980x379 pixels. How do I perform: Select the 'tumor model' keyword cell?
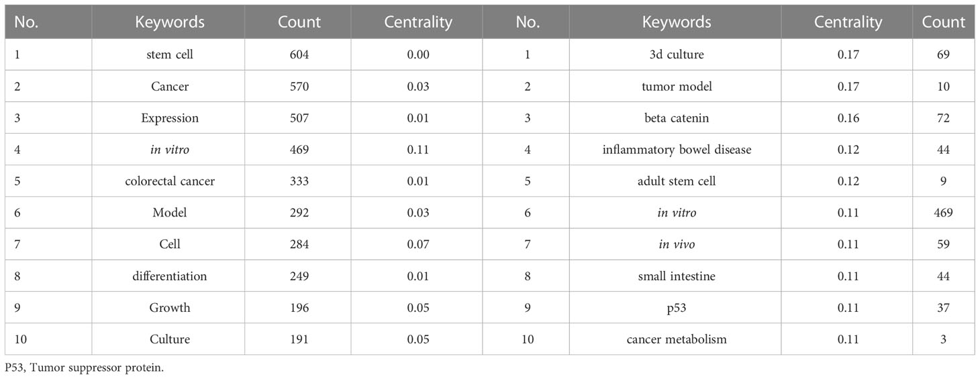(x=677, y=86)
